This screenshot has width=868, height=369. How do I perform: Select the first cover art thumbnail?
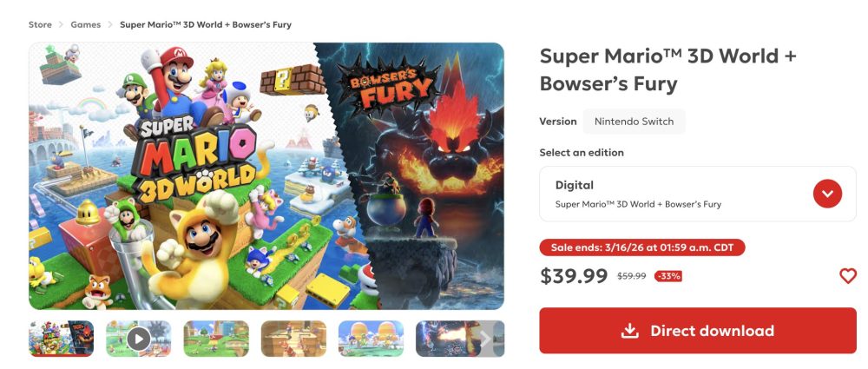[x=61, y=338]
